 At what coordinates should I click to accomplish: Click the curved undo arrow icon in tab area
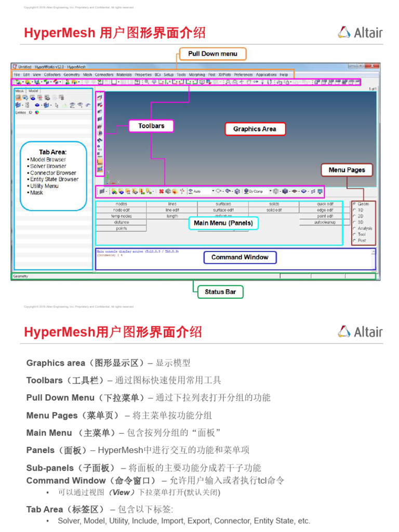tap(88, 105)
